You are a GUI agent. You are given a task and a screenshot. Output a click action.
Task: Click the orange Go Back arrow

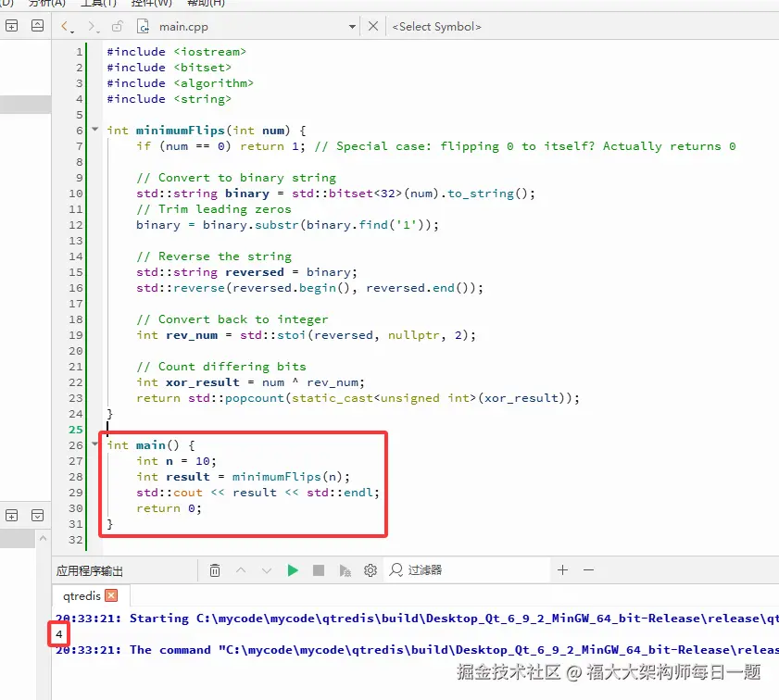coord(66,26)
